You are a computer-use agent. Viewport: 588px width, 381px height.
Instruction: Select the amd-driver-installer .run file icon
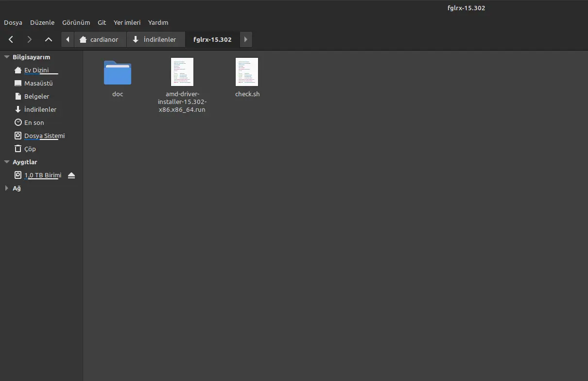point(182,72)
